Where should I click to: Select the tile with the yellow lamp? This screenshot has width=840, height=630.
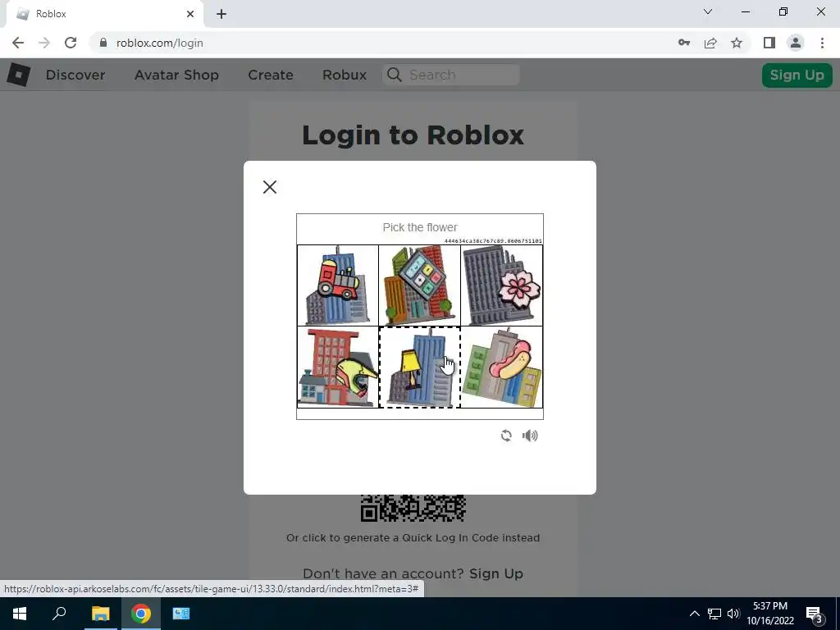pos(419,367)
